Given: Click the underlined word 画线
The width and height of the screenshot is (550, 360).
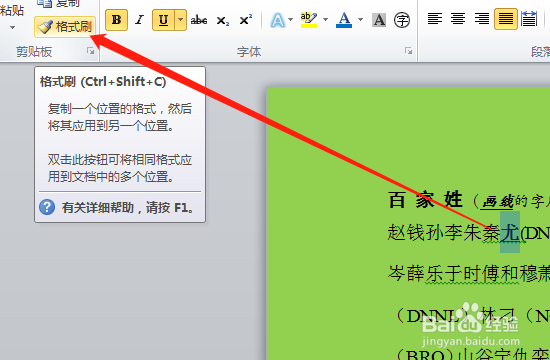Looking at the screenshot, I should pos(498,202).
